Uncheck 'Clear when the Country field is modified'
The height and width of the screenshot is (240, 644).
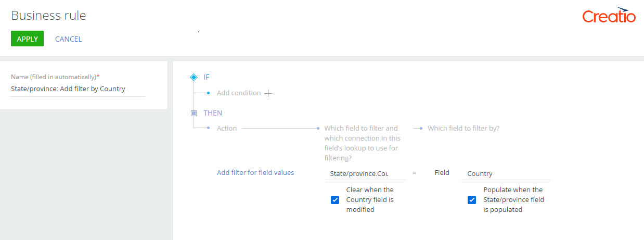[335, 200]
